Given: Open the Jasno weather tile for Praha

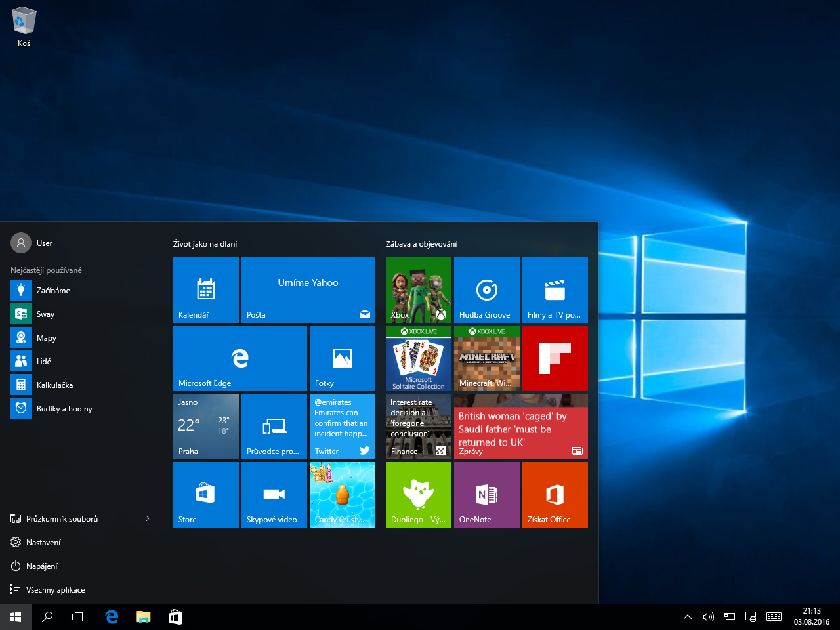Looking at the screenshot, I should pyautogui.click(x=206, y=427).
